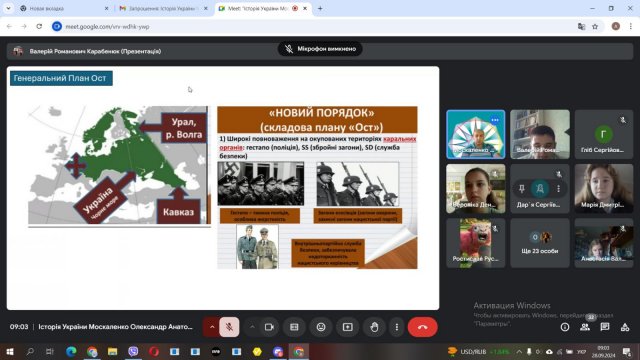
Task: Open more options three-dot menu
Action: tap(396, 327)
